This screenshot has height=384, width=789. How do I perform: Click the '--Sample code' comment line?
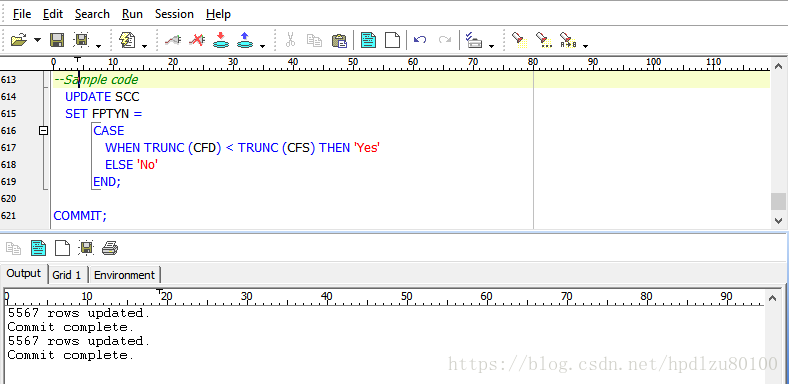(x=96, y=80)
